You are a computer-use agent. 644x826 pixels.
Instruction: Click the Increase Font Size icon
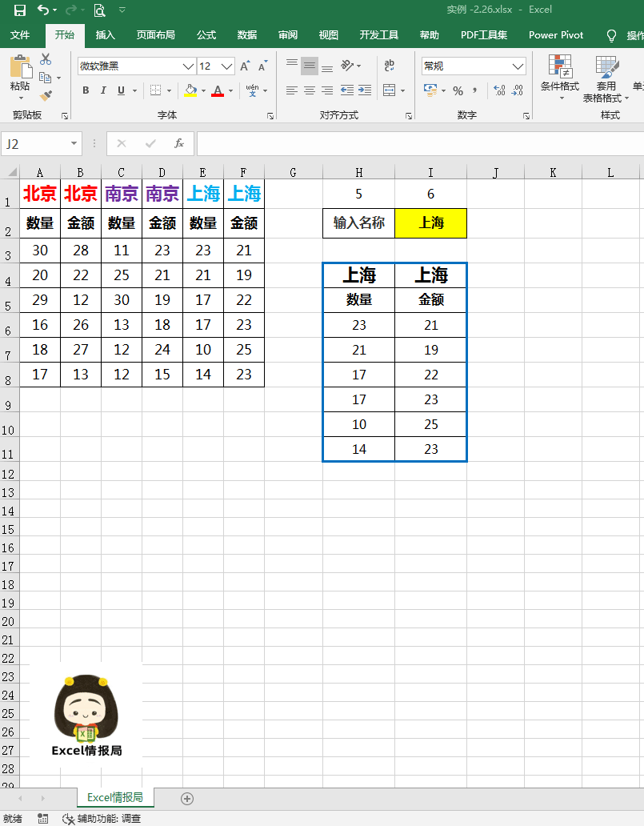245,66
